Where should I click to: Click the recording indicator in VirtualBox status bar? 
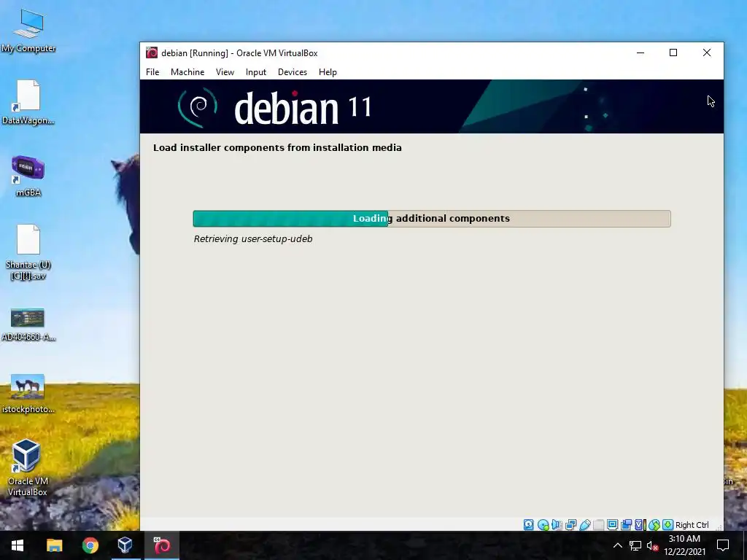pos(626,525)
